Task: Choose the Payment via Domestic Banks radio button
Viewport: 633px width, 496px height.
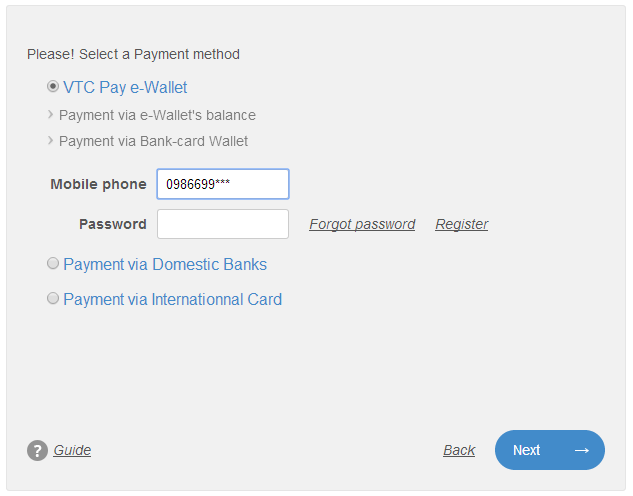Action: click(x=52, y=263)
